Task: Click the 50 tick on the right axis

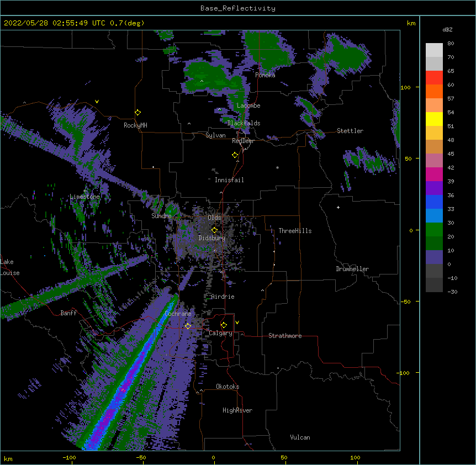Action: tap(408, 158)
